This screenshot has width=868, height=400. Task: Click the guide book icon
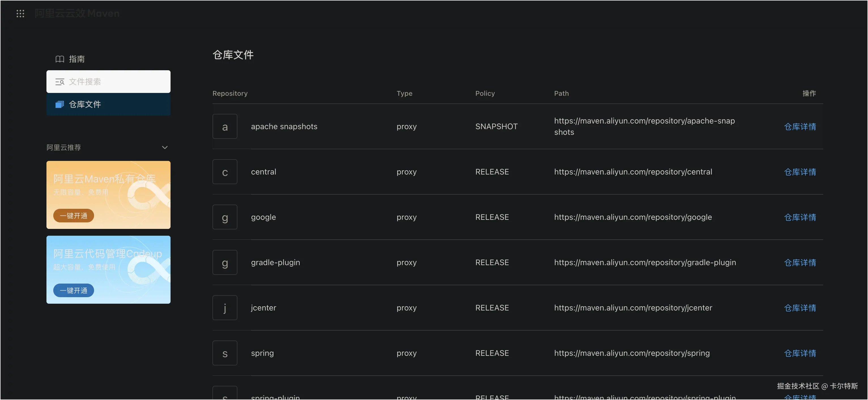coord(60,59)
